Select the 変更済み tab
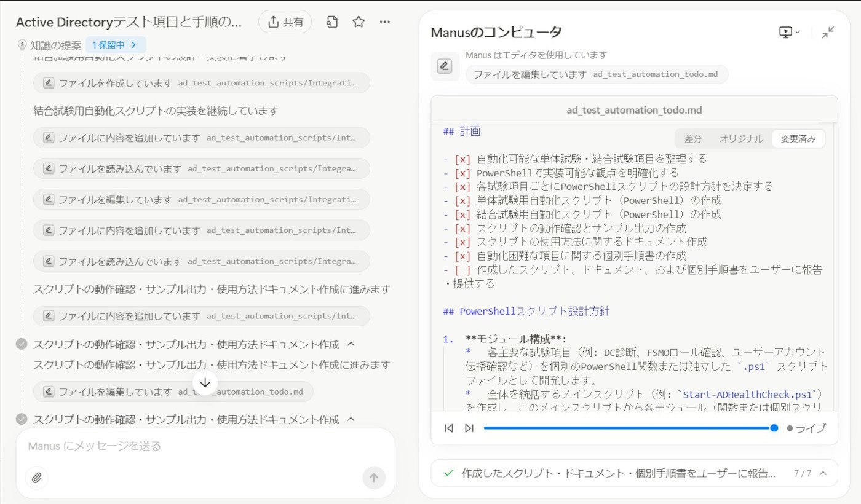 pyautogui.click(x=798, y=139)
